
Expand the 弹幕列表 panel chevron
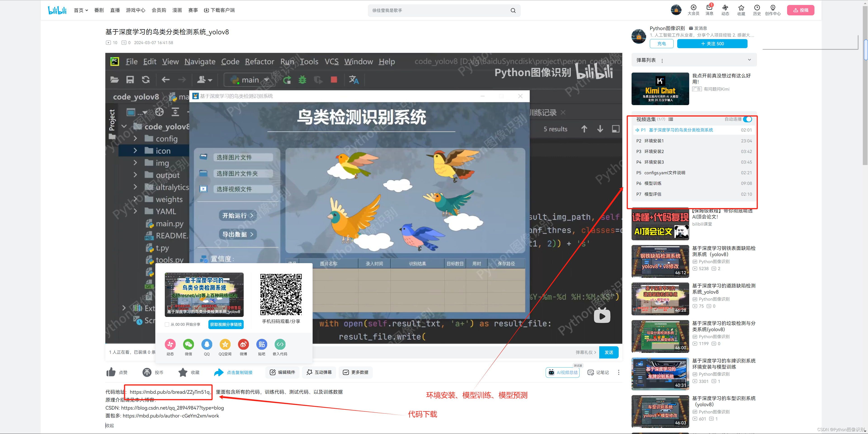(749, 60)
